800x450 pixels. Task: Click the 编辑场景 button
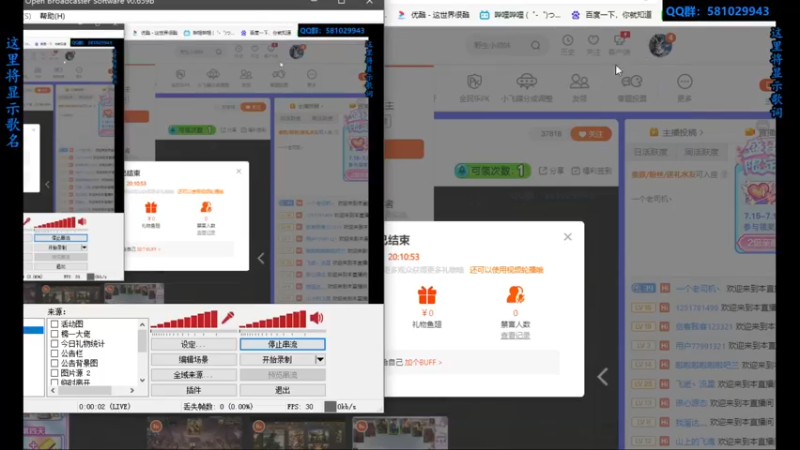tap(194, 360)
